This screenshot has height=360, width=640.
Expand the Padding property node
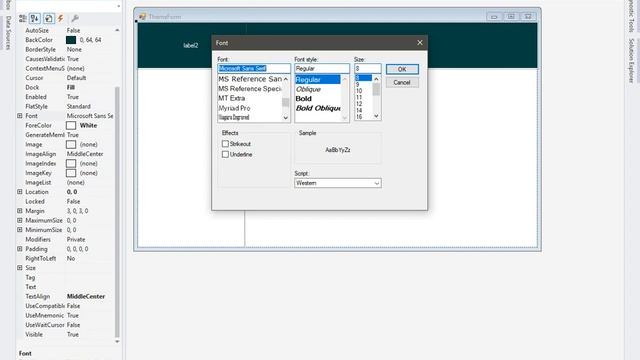[x=20, y=249]
